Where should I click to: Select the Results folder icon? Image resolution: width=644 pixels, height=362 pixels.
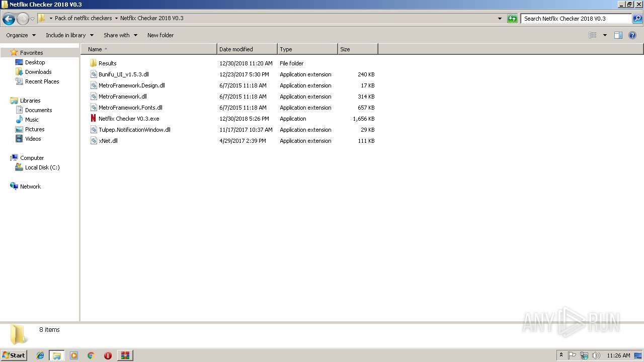tap(93, 63)
